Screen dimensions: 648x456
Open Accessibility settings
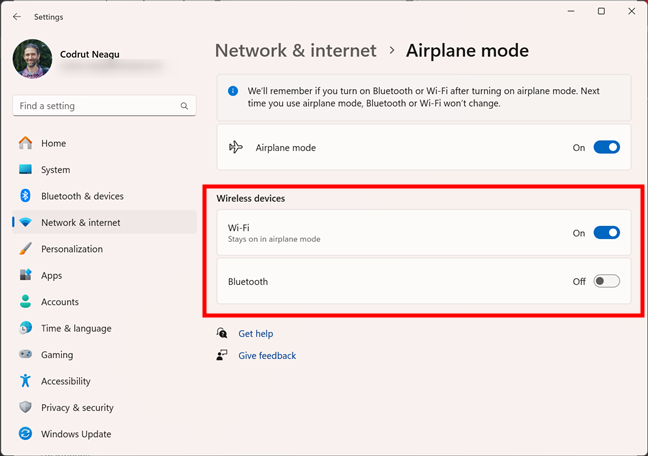pos(104,381)
